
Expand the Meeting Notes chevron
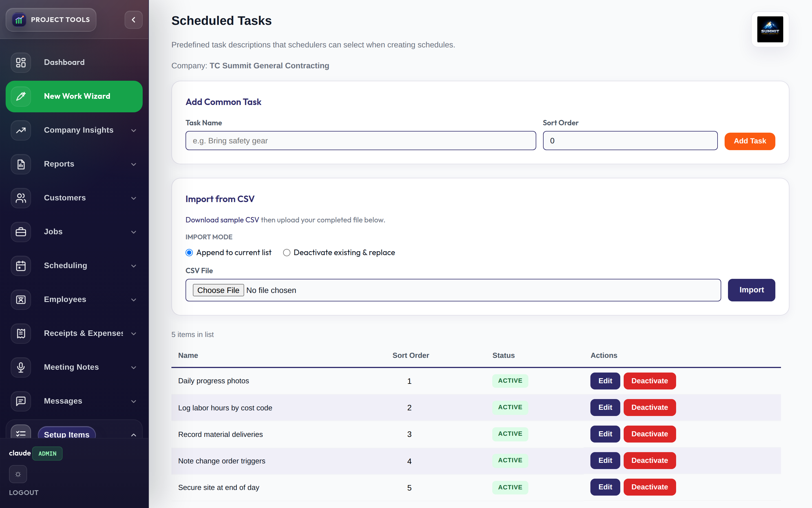134,367
